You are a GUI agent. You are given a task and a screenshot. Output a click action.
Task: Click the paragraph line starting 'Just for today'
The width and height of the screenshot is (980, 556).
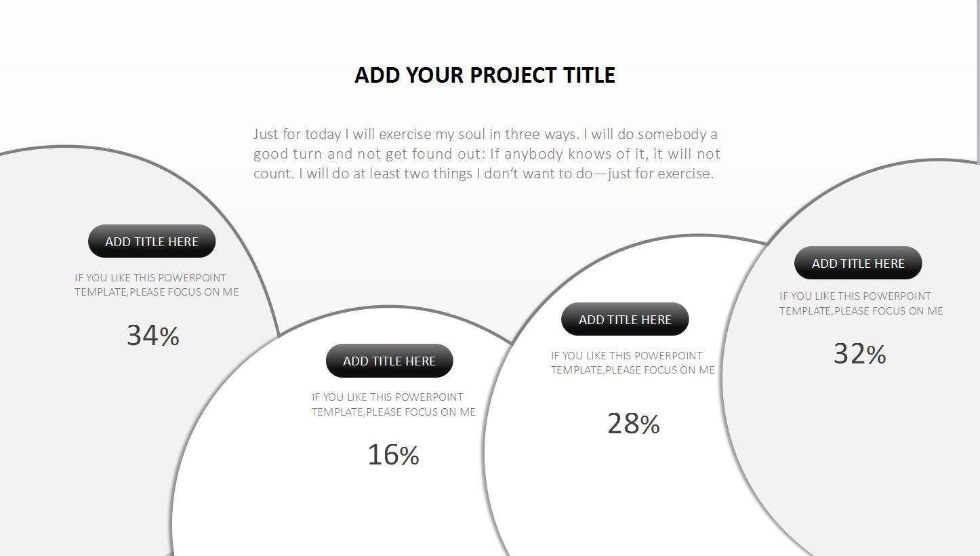pyautogui.click(x=485, y=134)
